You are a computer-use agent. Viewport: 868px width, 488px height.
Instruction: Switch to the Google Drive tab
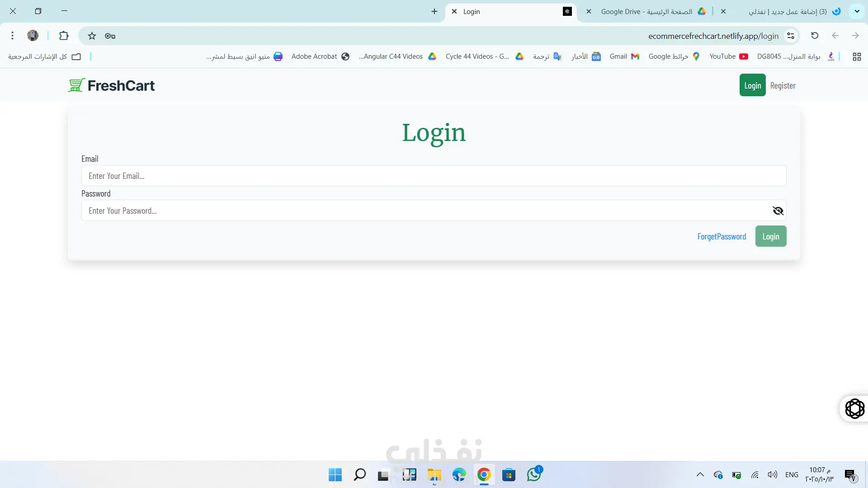point(646,12)
